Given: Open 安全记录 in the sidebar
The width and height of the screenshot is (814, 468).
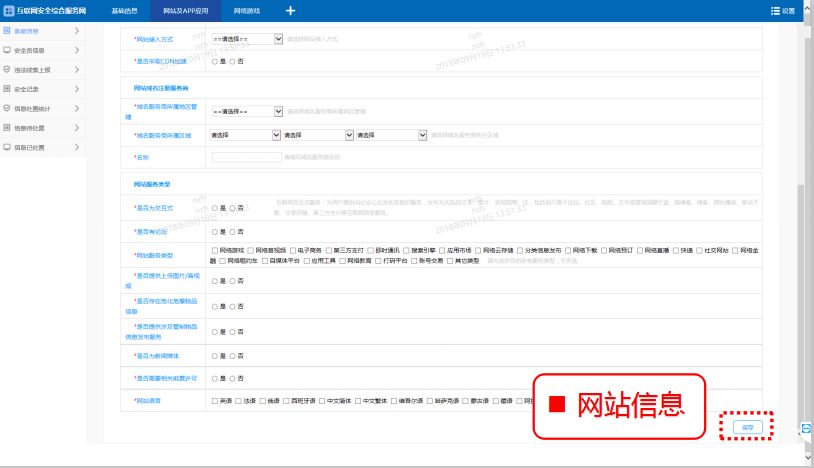Looking at the screenshot, I should point(26,89).
